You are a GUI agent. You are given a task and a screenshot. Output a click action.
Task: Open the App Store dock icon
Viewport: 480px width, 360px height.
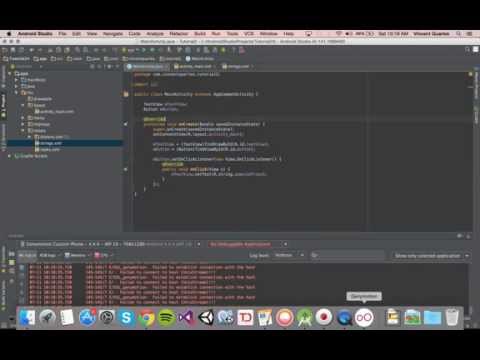coord(87,317)
